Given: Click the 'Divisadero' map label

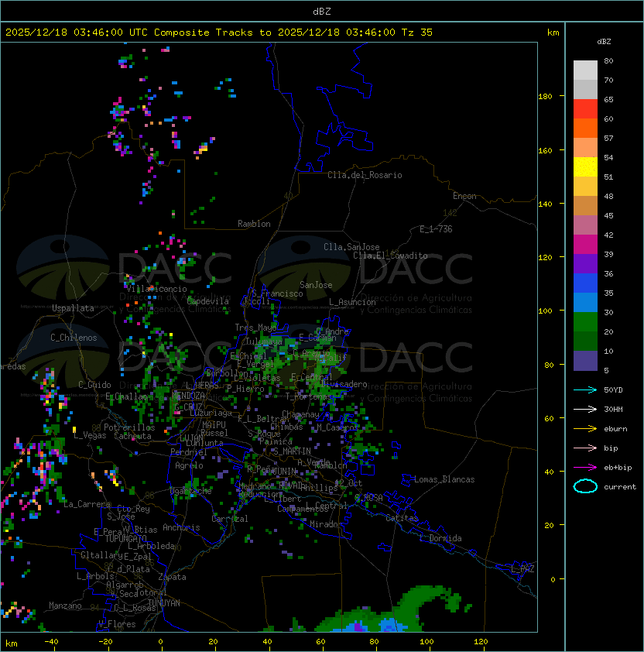Looking at the screenshot, I should (344, 384).
